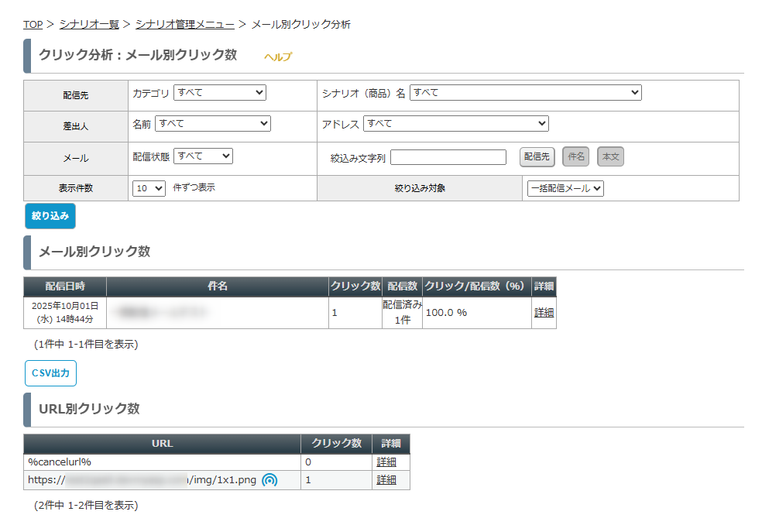Toggle the 件名 search target button
The width and height of the screenshot is (762, 532).
[x=575, y=156]
